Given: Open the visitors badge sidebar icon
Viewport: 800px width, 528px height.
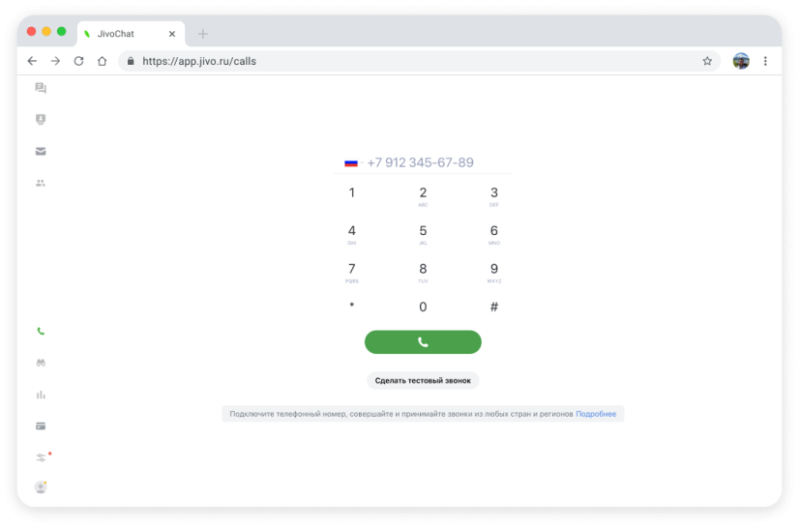Looking at the screenshot, I should (41, 119).
